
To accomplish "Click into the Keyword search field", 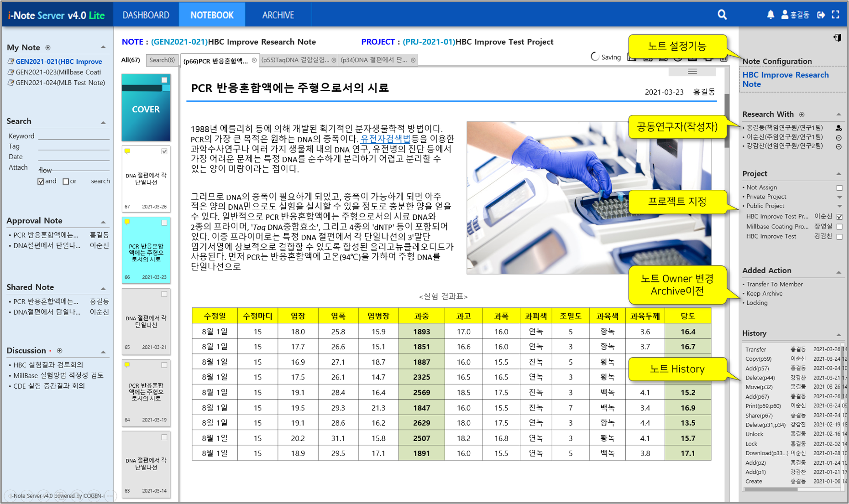I will 73,135.
